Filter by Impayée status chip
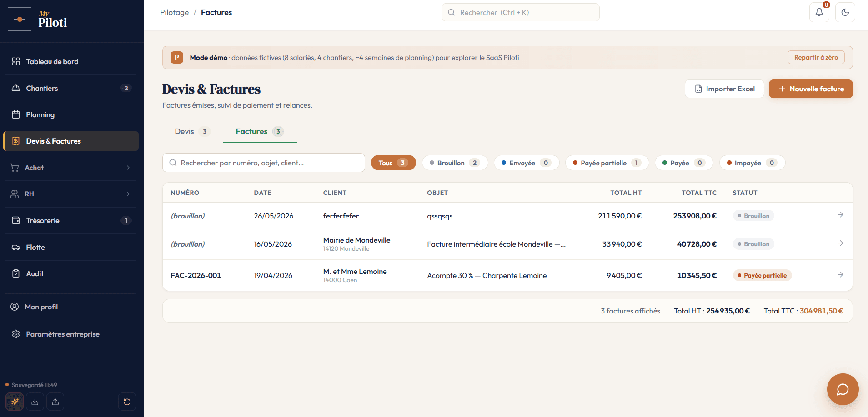Screen dimensions: 868x417 click(752, 163)
